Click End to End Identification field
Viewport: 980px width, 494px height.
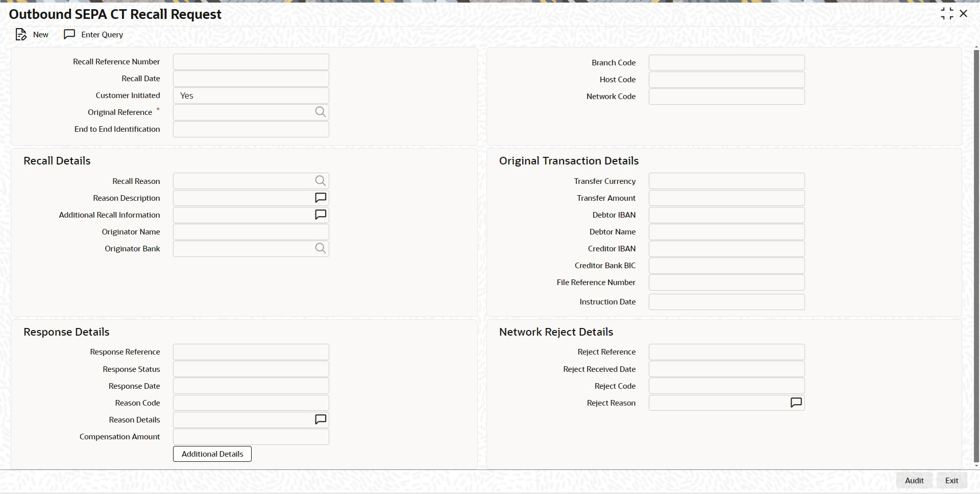pyautogui.click(x=251, y=129)
